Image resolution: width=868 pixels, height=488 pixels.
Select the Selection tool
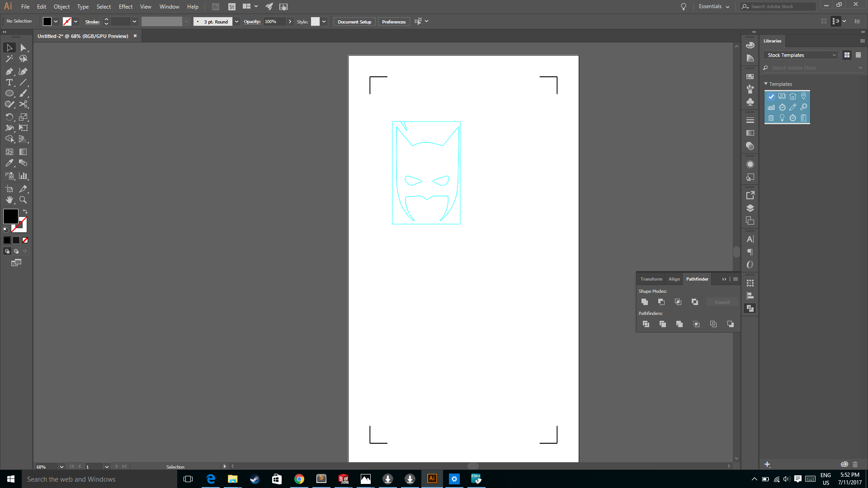tap(9, 48)
